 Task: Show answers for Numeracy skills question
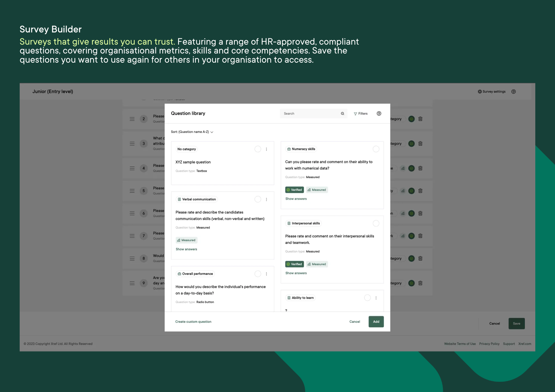pyautogui.click(x=296, y=198)
